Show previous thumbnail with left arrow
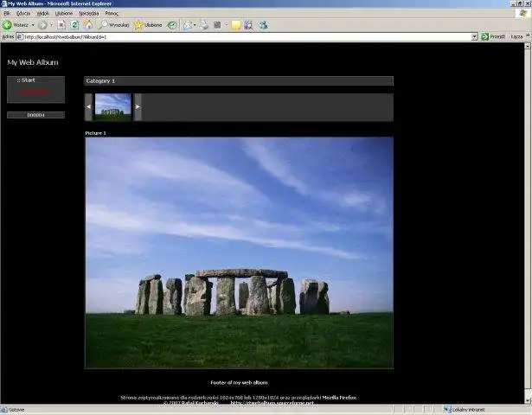Screen dimensions: 532x415 [88, 107]
